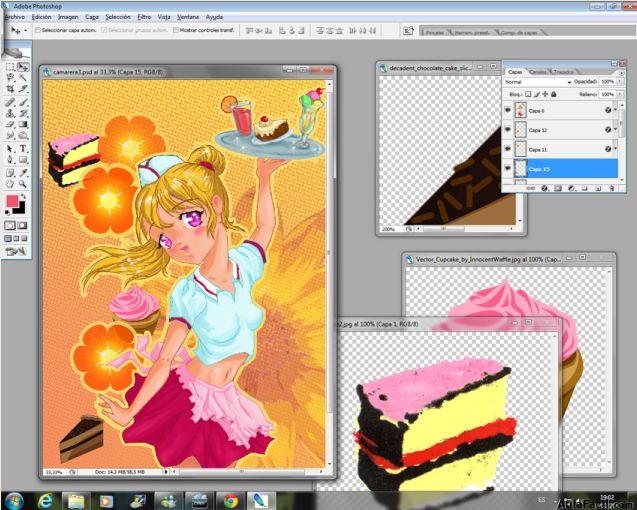Expand layer effects on Capa 11

tap(615, 149)
